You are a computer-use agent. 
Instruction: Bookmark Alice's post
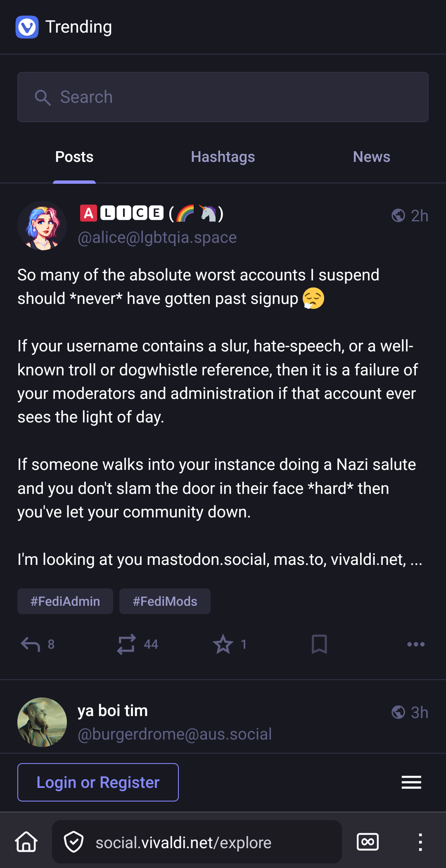coord(319,644)
